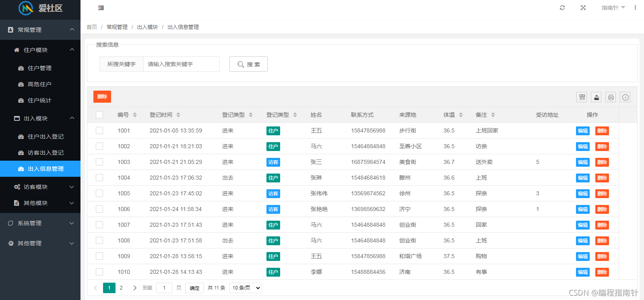
Task: Open 住户管理 in sidebar
Action: point(40,68)
